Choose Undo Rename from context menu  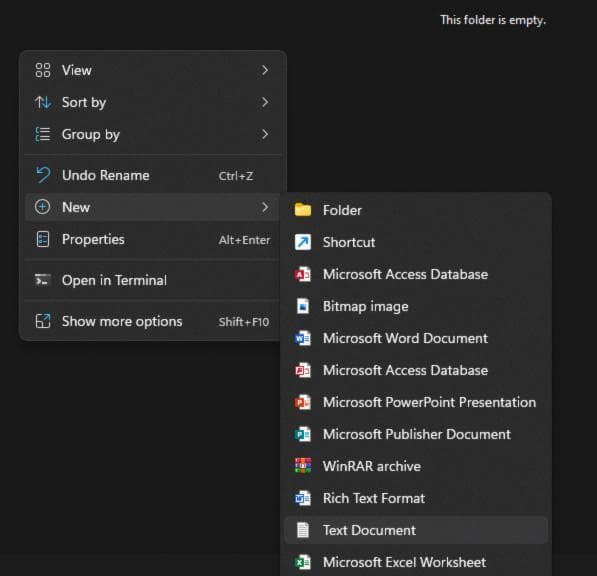[153, 176]
